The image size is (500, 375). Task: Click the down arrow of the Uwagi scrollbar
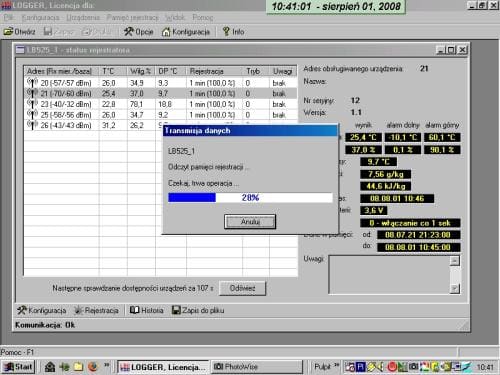tap(455, 288)
